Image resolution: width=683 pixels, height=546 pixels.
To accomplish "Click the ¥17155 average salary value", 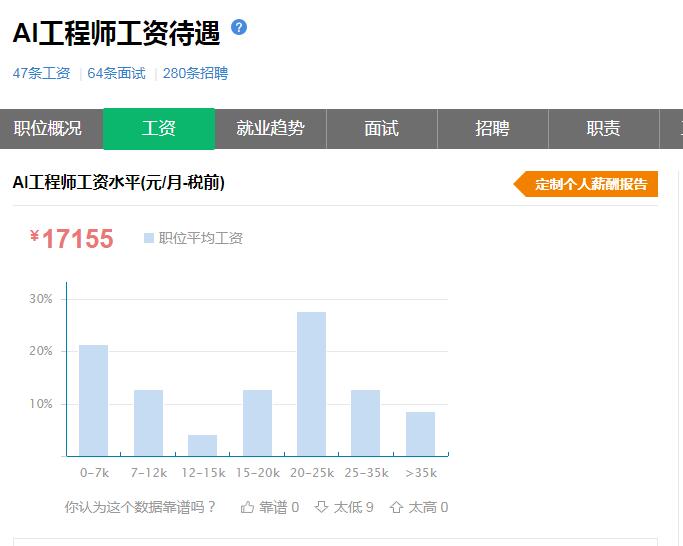I will (x=72, y=239).
